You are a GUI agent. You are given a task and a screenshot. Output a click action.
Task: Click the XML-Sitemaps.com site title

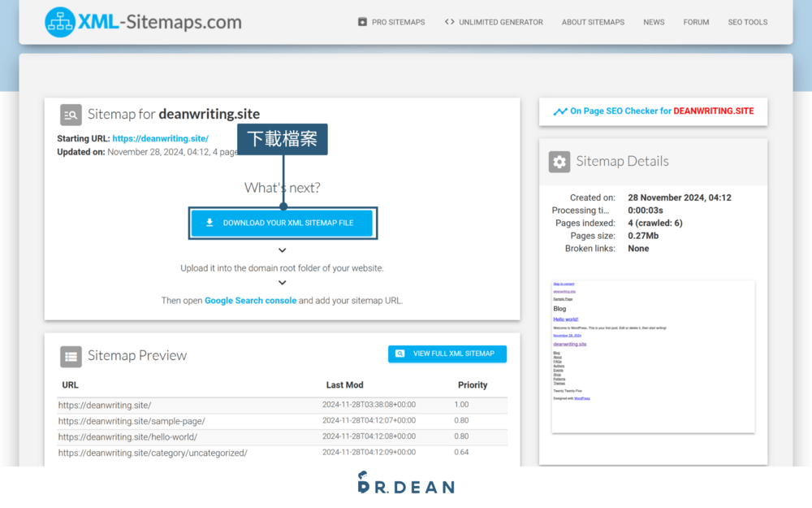[x=159, y=22]
